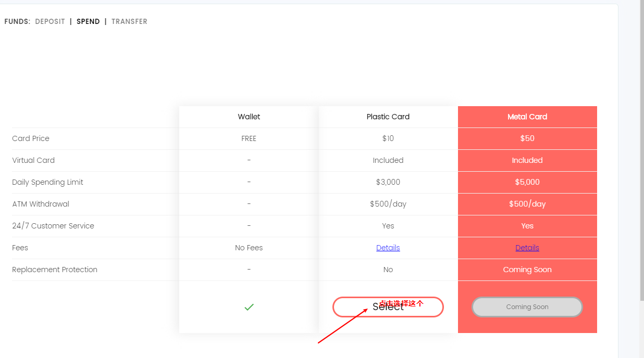Click the No Fees text under Wallet
644x358 pixels.
(x=249, y=248)
